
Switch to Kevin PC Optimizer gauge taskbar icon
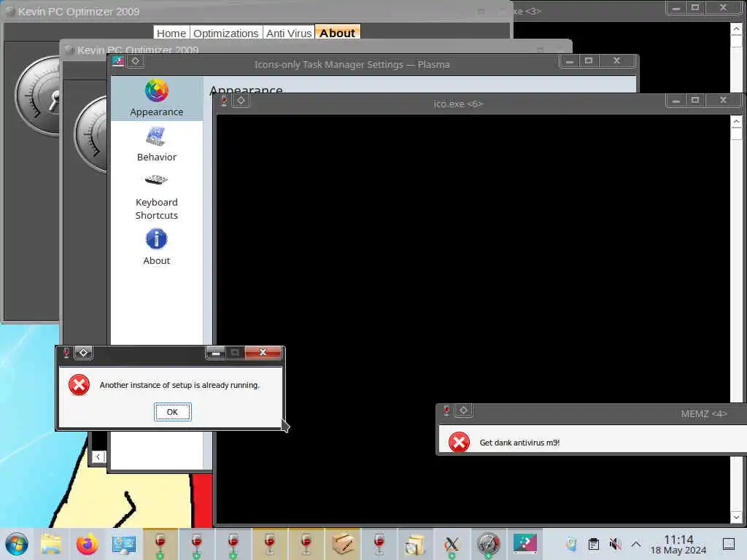pyautogui.click(x=488, y=544)
